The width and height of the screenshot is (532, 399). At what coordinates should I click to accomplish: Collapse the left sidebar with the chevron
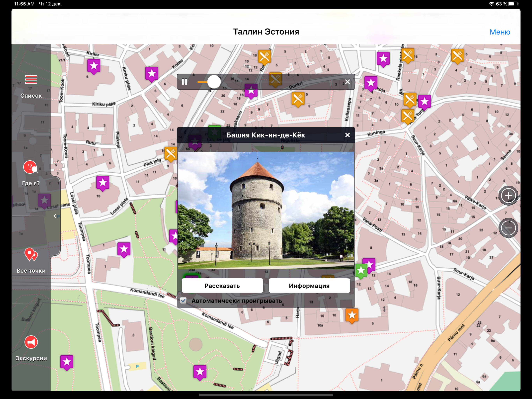[55, 216]
